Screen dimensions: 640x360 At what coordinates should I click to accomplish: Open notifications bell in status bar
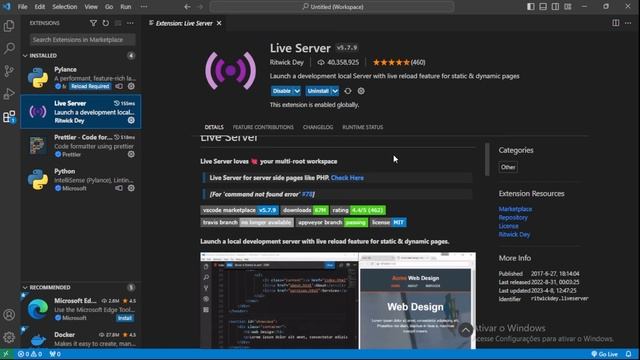tap(629, 354)
